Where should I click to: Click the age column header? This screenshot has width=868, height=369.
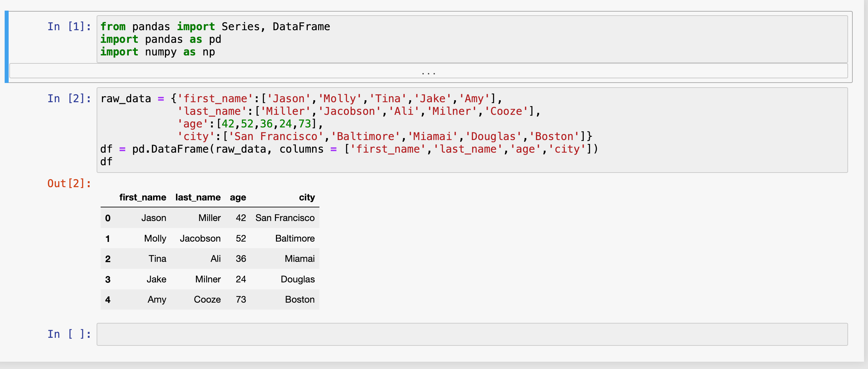(x=238, y=197)
